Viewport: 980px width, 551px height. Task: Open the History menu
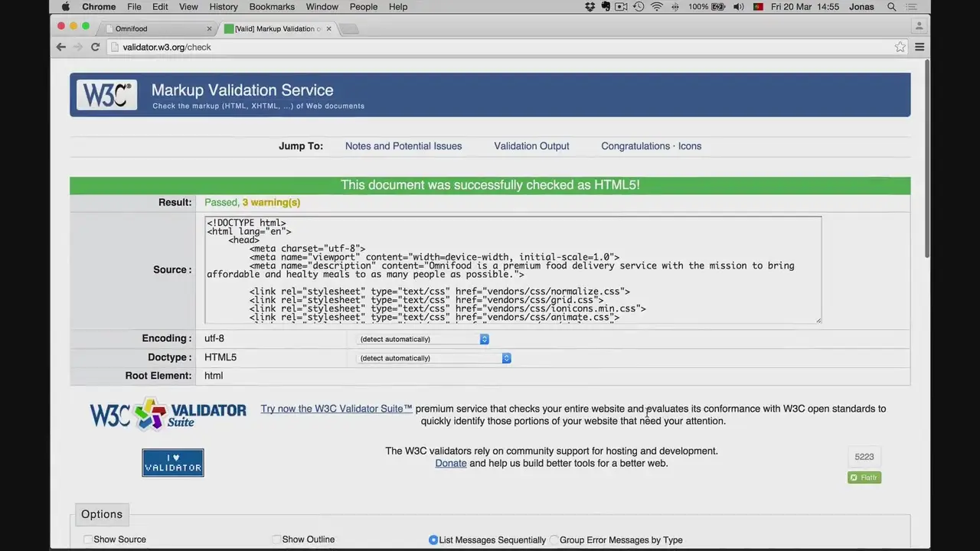pyautogui.click(x=224, y=7)
